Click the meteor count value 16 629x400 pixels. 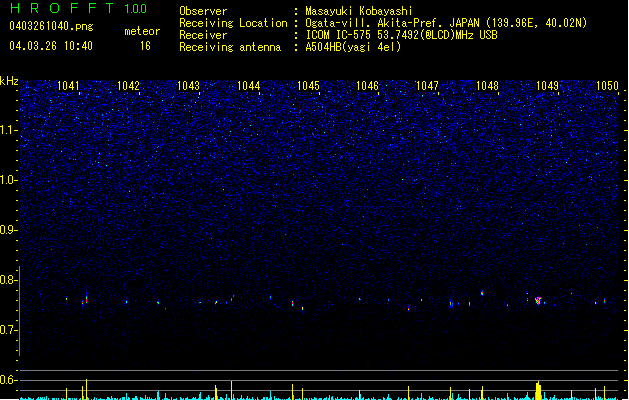145,46
